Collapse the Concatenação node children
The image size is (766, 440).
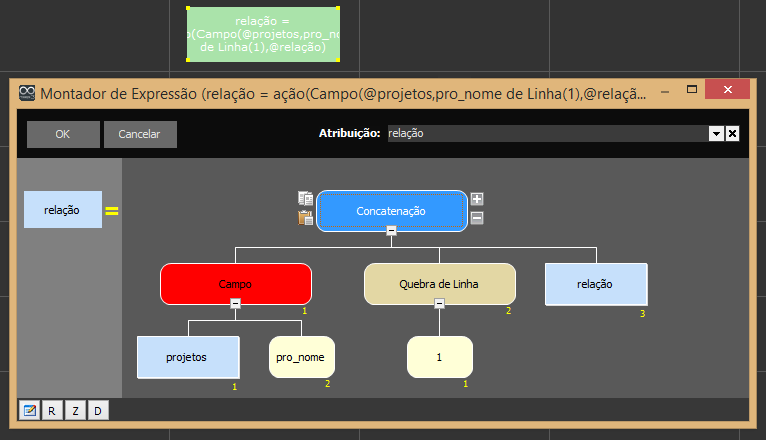tap(391, 230)
